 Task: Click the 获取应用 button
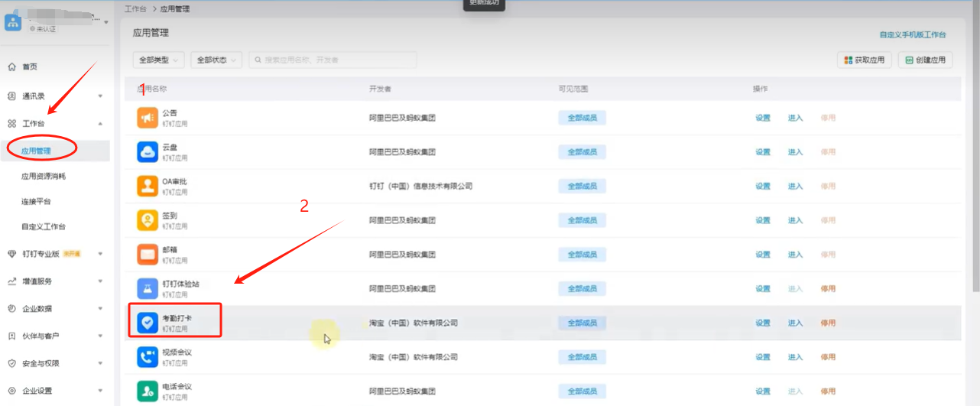pyautogui.click(x=864, y=60)
